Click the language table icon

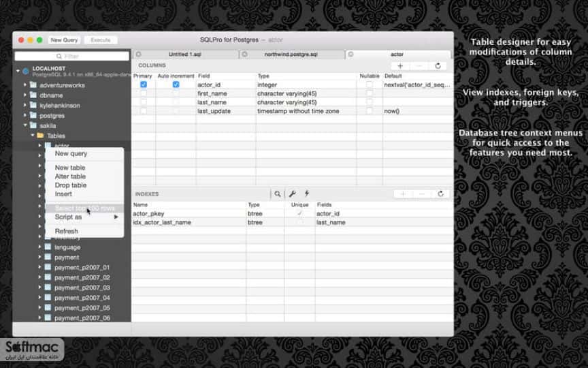(48, 247)
